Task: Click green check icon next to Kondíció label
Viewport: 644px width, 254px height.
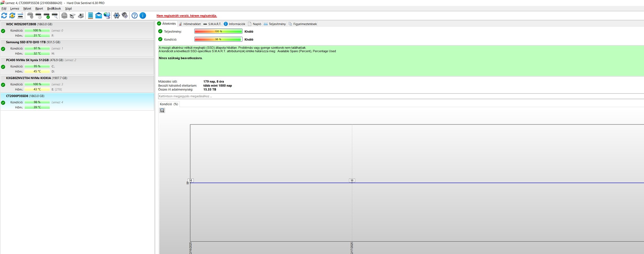Action: [x=160, y=39]
